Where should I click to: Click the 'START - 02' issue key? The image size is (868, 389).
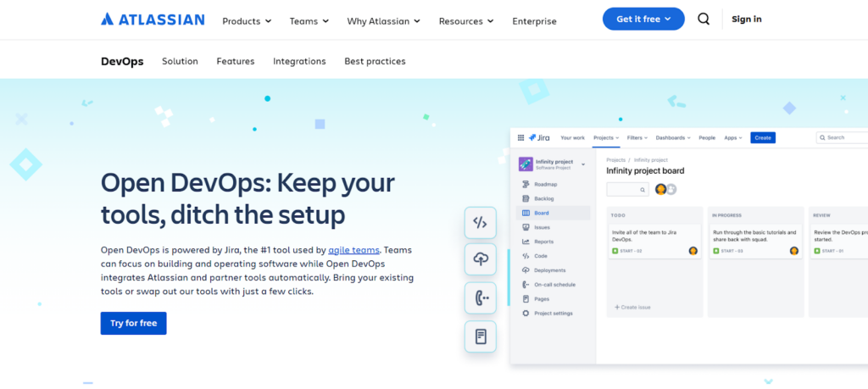coord(630,251)
